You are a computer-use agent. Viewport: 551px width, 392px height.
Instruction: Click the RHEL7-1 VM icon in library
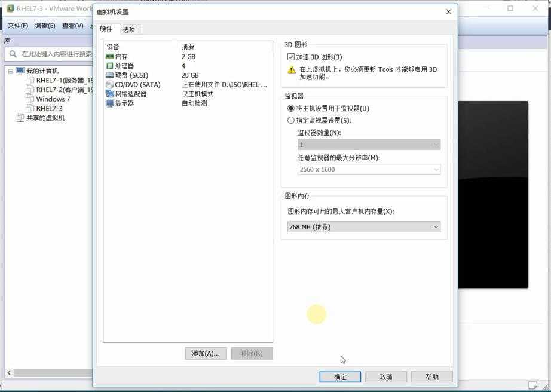point(30,81)
